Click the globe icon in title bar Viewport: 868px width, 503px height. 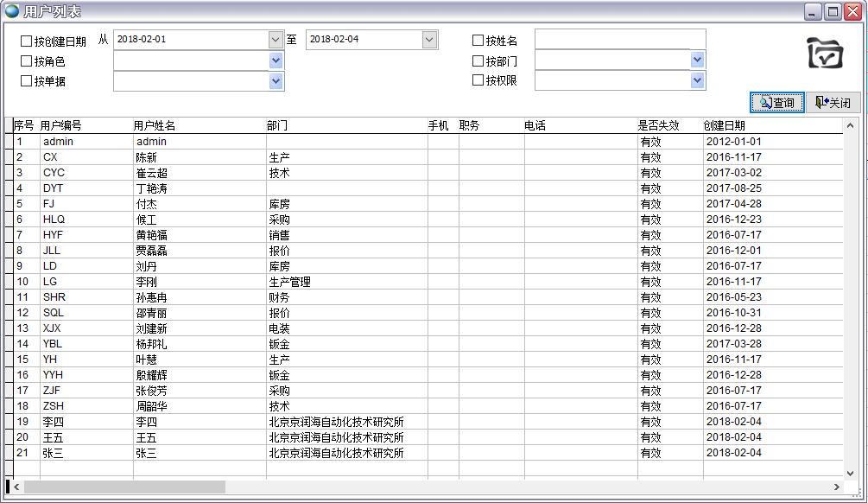[12, 11]
